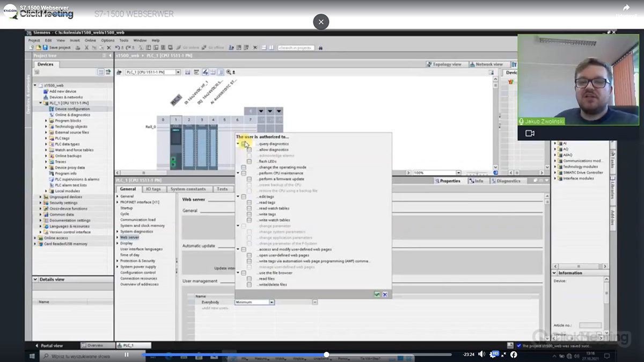Viewport: 644px width, 362px height.
Task: Open Devices & networks in project tree
Action: 66,97
